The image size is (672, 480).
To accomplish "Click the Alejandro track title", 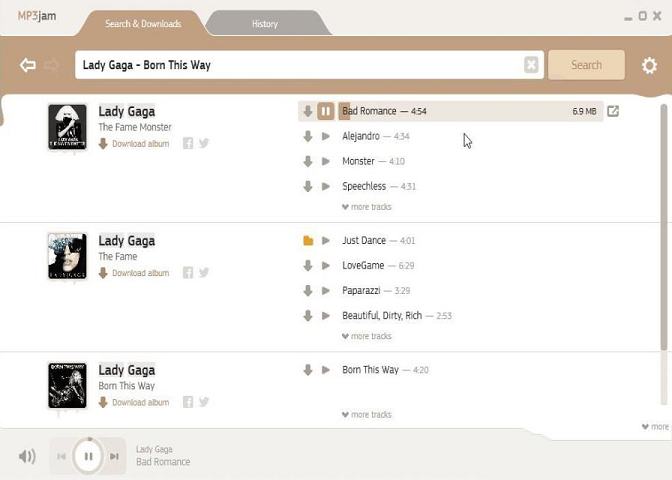I will coord(361,136).
